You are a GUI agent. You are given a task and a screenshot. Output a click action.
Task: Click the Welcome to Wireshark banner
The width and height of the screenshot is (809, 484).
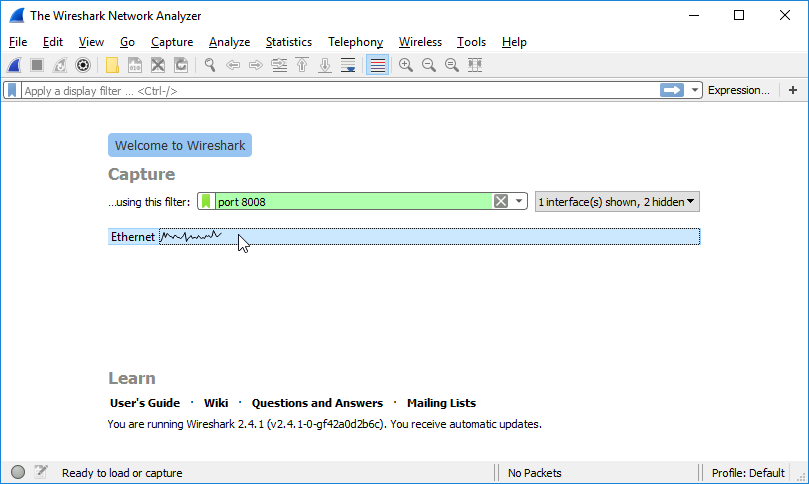click(180, 145)
